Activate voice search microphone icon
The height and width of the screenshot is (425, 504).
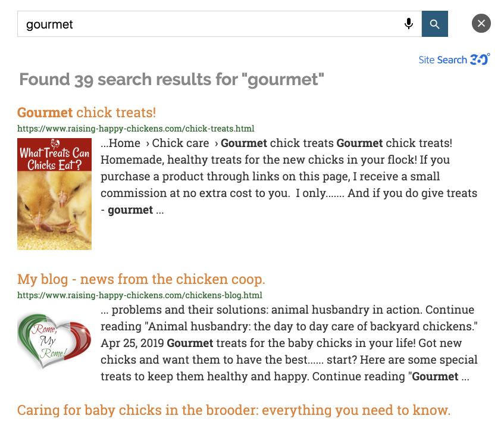[x=409, y=24]
